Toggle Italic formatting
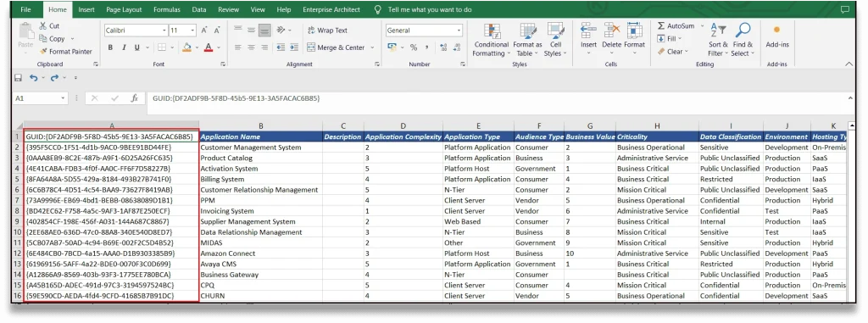This screenshot has height=323, width=868. click(124, 47)
